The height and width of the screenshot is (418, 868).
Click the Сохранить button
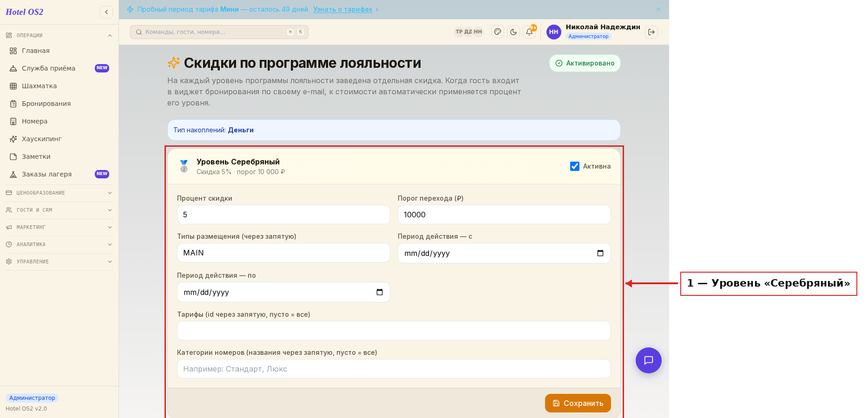click(x=578, y=403)
